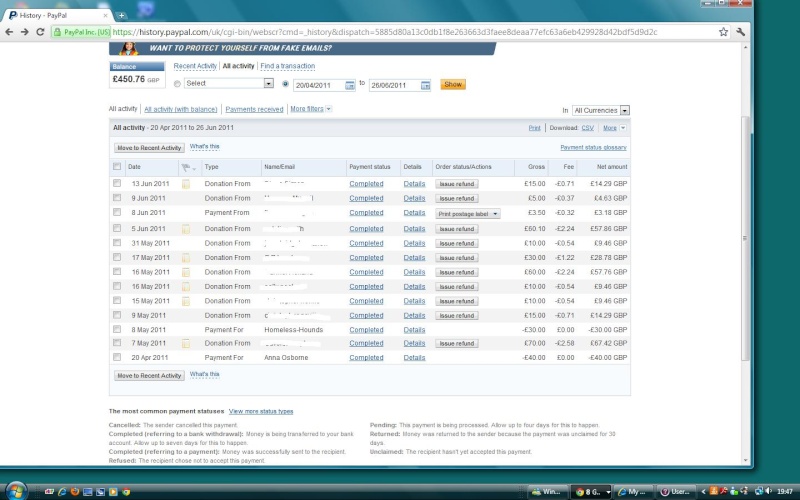Open a new browser tab with plus button

click(x=121, y=15)
